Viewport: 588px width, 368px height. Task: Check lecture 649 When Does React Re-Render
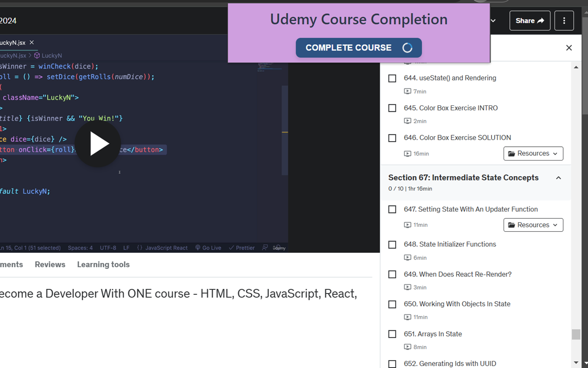pos(392,275)
